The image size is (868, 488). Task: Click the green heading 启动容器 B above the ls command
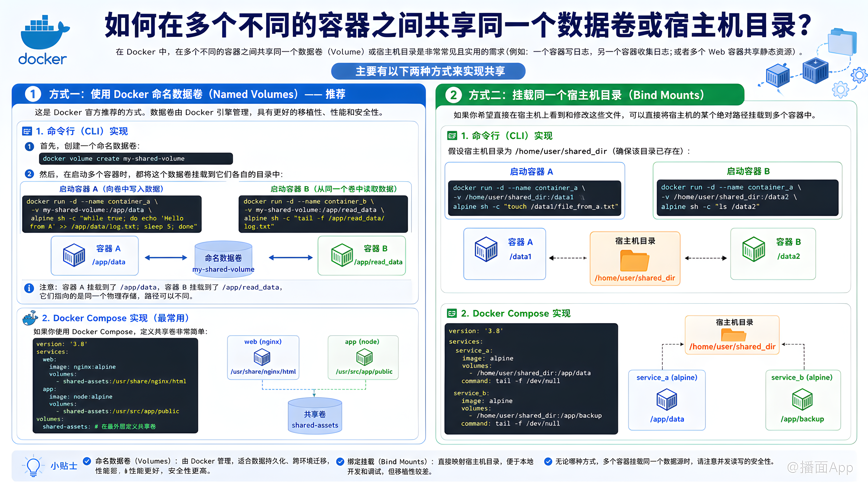point(748,171)
